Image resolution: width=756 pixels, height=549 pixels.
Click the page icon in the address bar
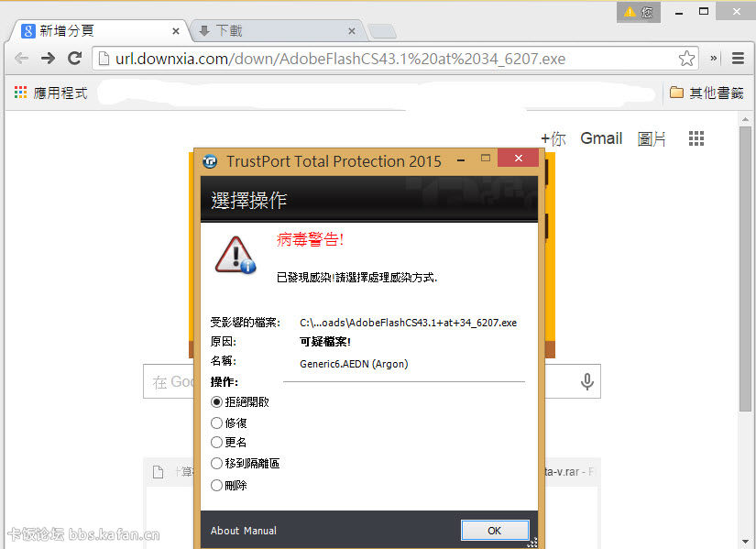pos(104,59)
